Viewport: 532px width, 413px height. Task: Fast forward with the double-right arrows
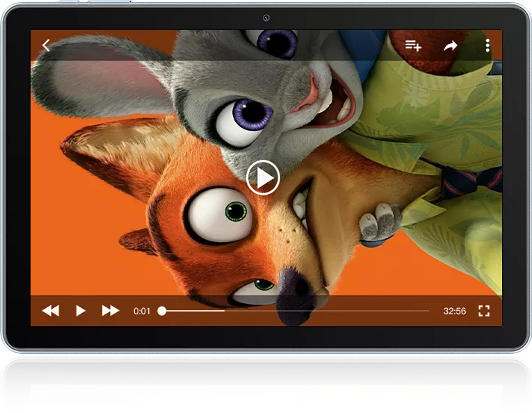(111, 311)
